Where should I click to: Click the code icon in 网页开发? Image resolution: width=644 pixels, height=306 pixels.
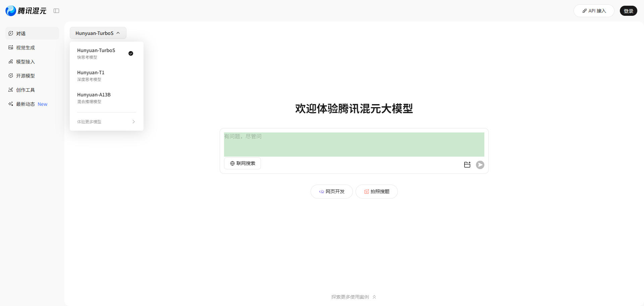click(x=321, y=191)
